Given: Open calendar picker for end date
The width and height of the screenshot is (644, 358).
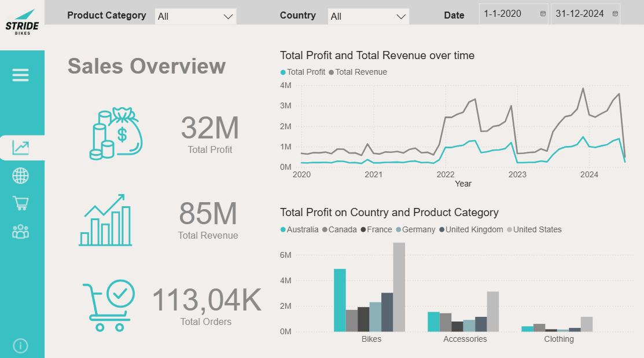Looking at the screenshot, I should 614,14.
